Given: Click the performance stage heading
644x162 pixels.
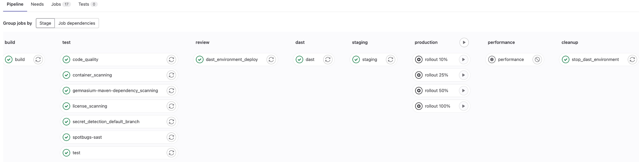Looking at the screenshot, I should point(501,42).
